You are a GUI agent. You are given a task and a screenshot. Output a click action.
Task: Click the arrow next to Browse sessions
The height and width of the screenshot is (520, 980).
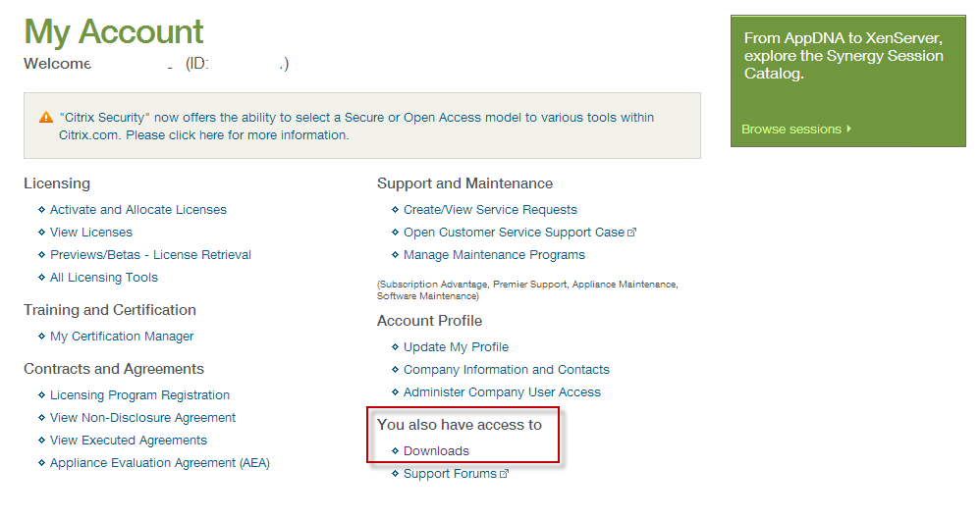click(848, 129)
